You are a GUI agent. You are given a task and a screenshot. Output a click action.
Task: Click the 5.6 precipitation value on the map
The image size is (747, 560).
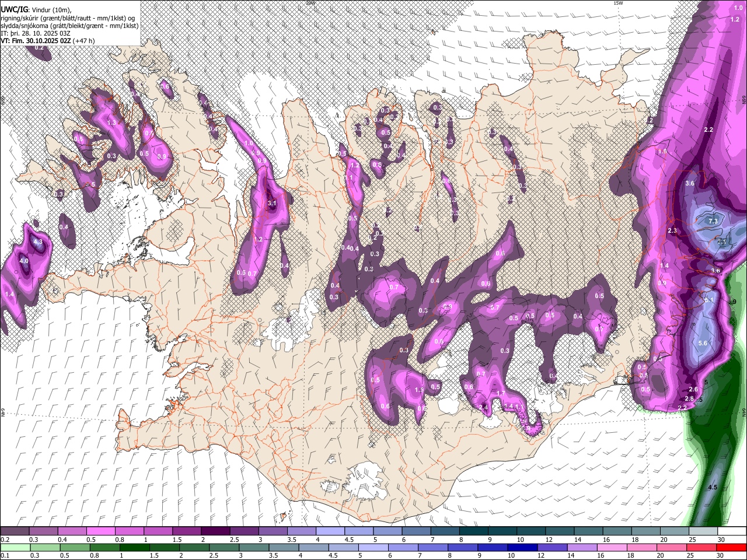[x=703, y=343]
